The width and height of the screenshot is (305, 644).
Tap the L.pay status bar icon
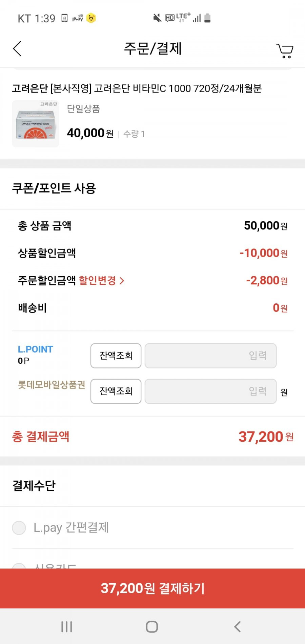click(x=78, y=18)
